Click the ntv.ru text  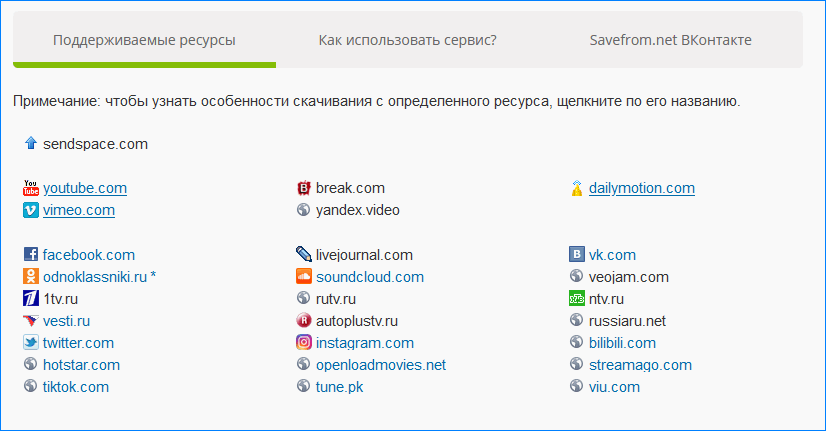[x=606, y=299]
